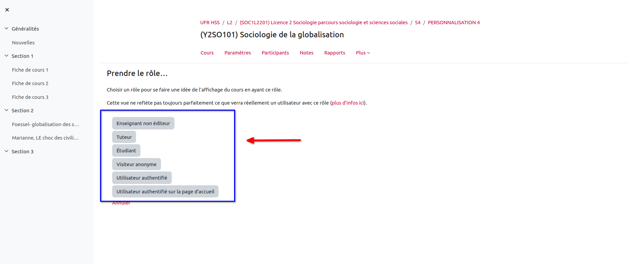Open the Participants tab

point(275,53)
